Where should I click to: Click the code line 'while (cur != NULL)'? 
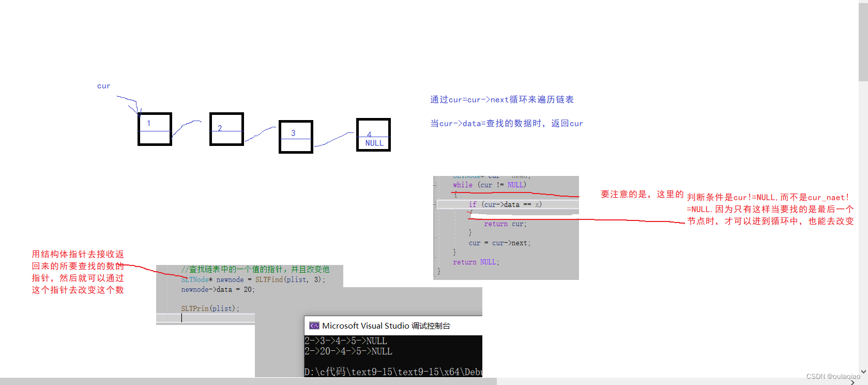490,185
